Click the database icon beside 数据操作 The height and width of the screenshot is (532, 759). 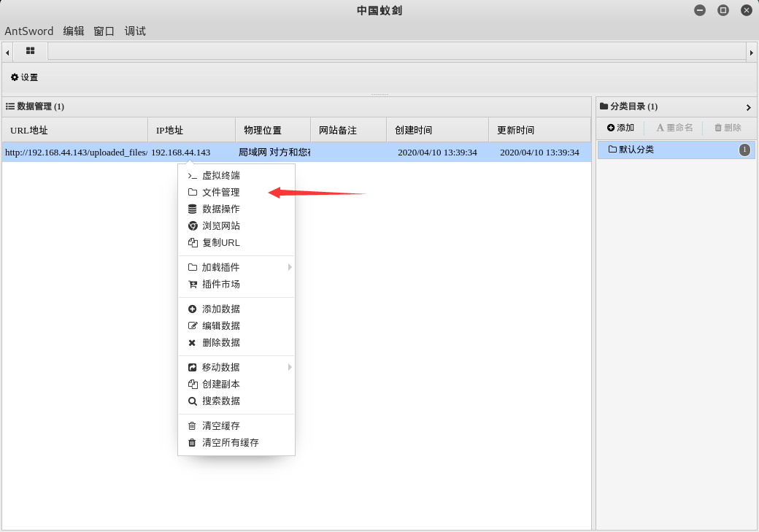tap(192, 209)
